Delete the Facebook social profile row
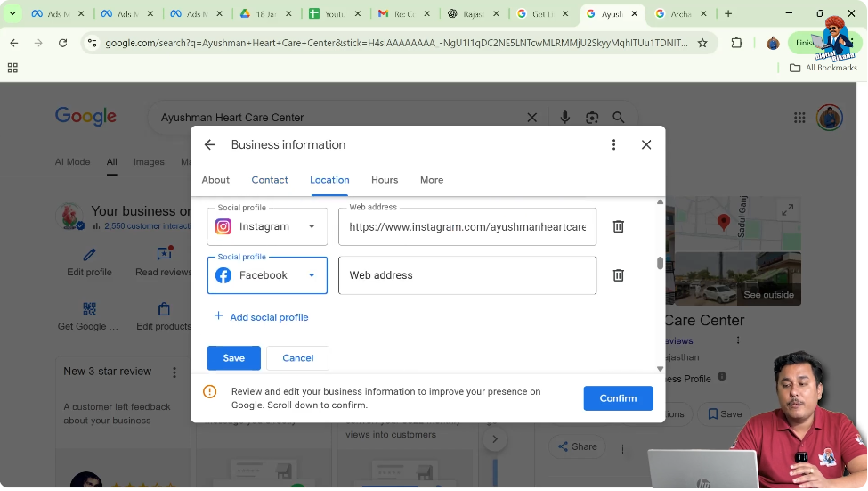 (619, 275)
